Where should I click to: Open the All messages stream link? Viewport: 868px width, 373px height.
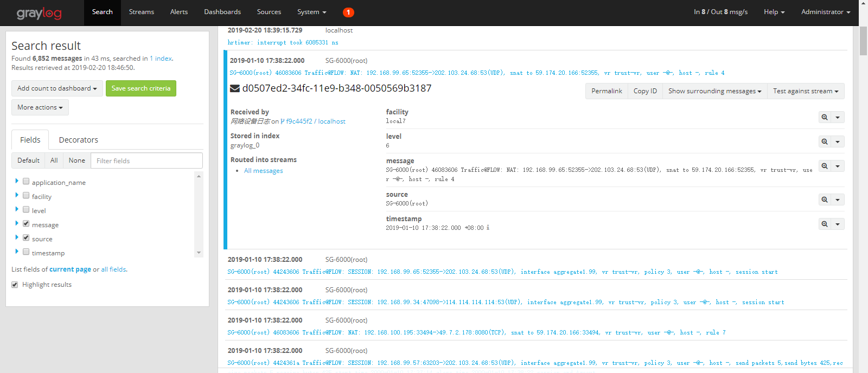[x=263, y=171]
